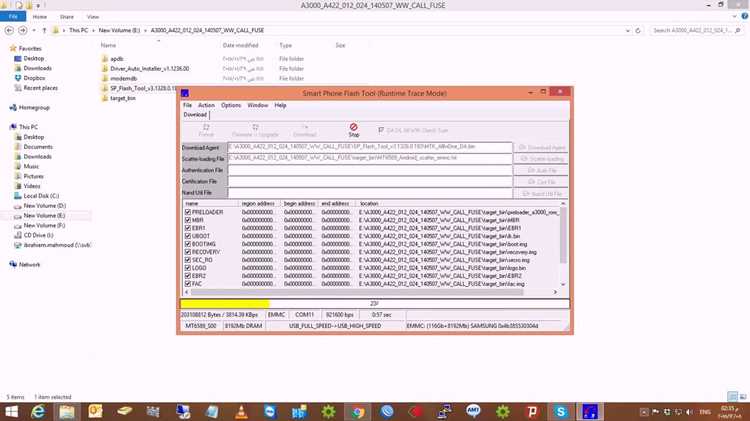Image resolution: width=750 pixels, height=421 pixels.
Task: Click the Scatter-loading browse button
Action: pyautogui.click(x=541, y=159)
